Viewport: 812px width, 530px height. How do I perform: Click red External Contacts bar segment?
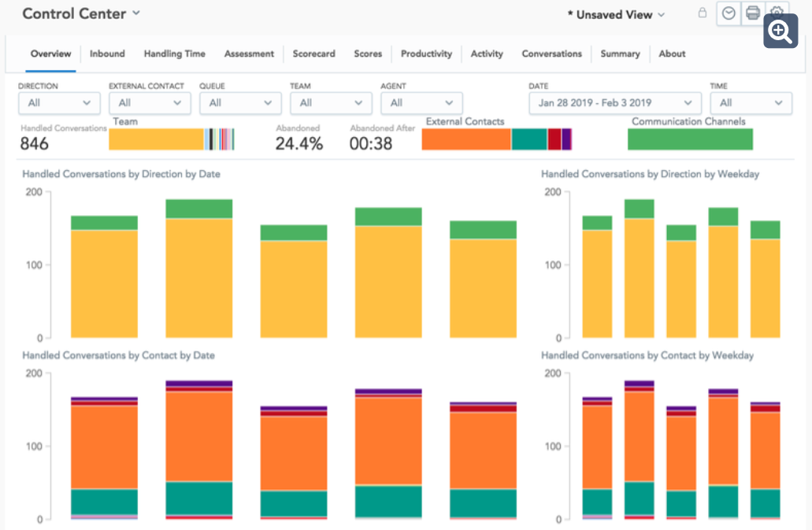point(554,139)
